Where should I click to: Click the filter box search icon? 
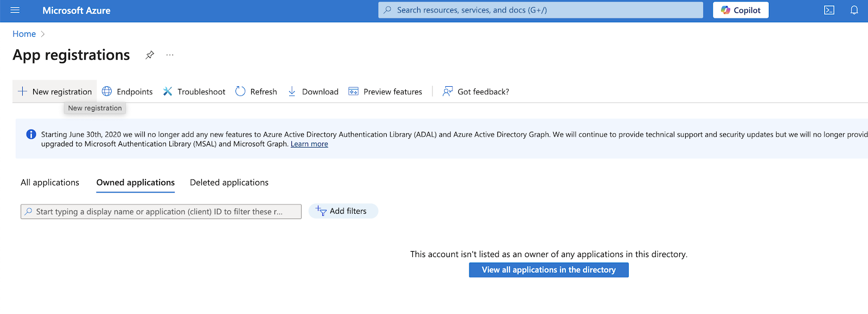pyautogui.click(x=28, y=212)
